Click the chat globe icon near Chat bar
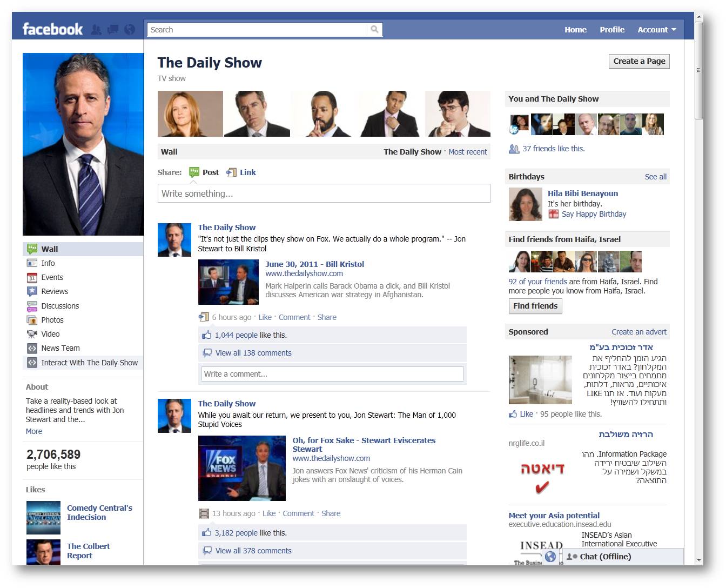Screen dimensions: 726x588 [550, 557]
